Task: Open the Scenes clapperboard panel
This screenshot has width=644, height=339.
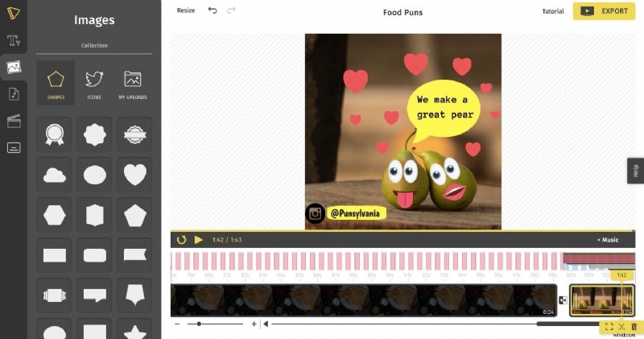Action: point(13,121)
